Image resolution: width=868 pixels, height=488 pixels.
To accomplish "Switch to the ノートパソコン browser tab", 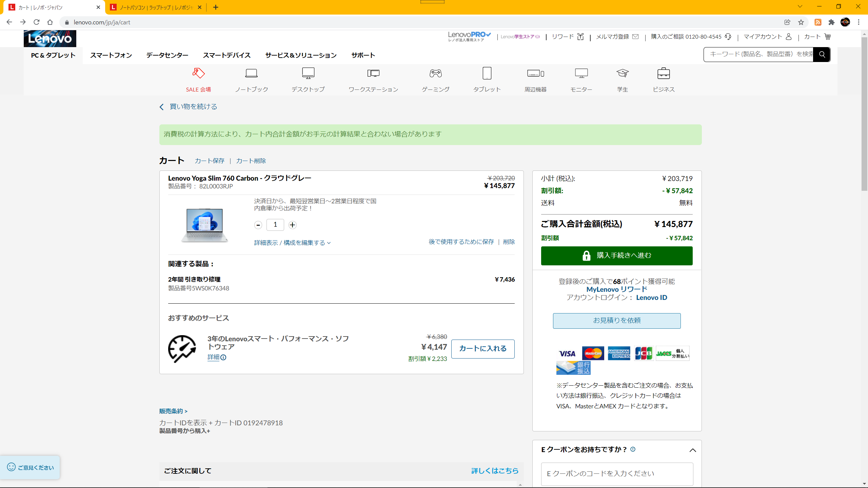I will click(x=156, y=7).
